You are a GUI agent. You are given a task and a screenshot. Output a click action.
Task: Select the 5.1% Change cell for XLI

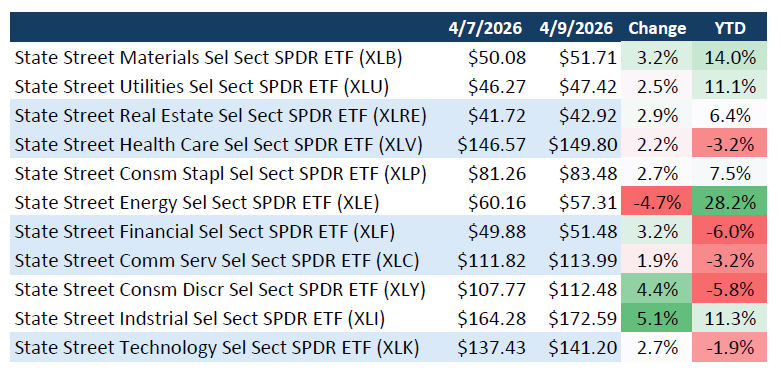656,319
